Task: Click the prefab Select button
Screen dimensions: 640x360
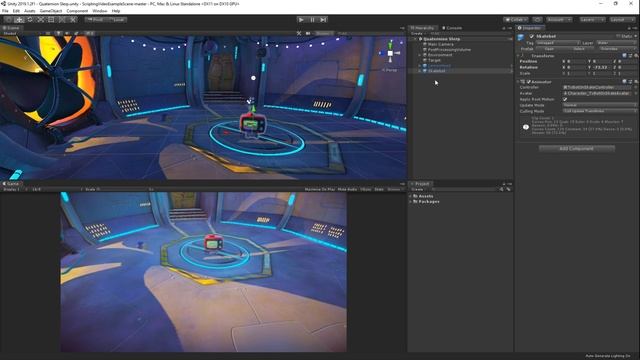Action: [579, 49]
